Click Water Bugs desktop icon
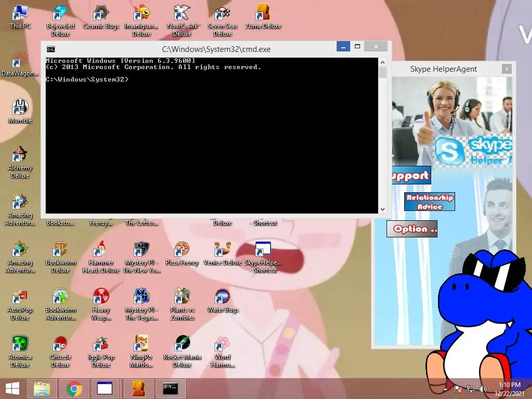 click(222, 301)
